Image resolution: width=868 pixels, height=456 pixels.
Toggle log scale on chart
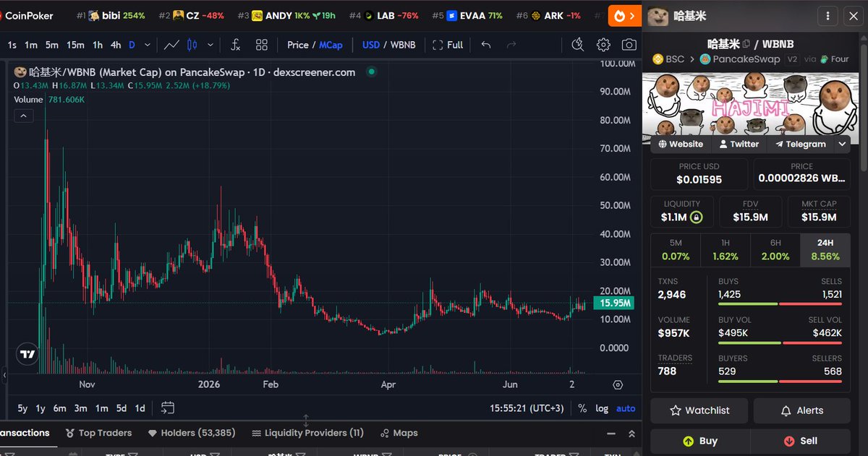[602, 408]
